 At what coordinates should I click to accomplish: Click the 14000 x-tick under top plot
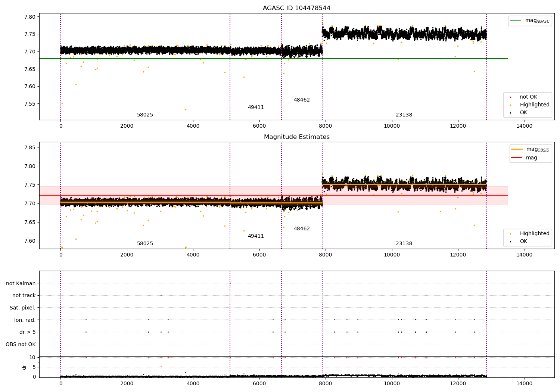coord(524,126)
